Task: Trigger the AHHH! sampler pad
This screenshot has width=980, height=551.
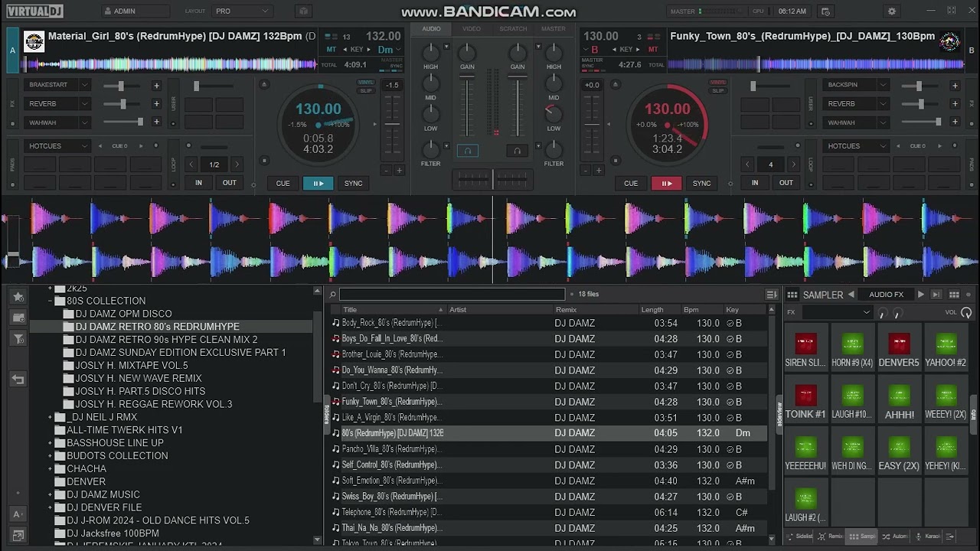Action: click(899, 401)
